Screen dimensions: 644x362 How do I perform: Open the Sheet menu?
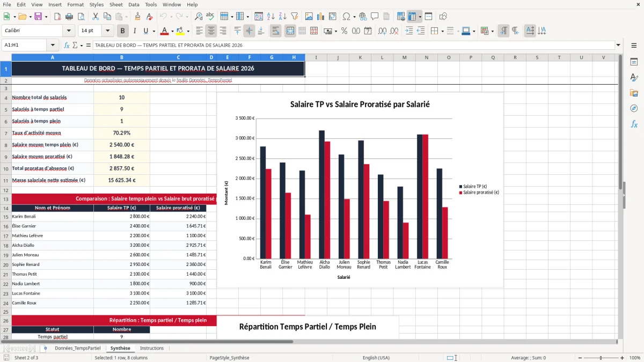[x=116, y=4]
